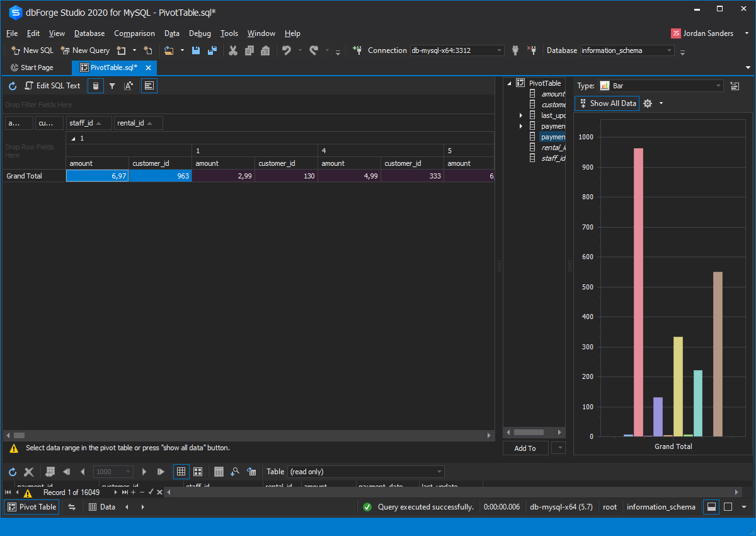The width and height of the screenshot is (756, 536).
Task: Click the Grand Total cell showing 963
Action: [x=161, y=176]
